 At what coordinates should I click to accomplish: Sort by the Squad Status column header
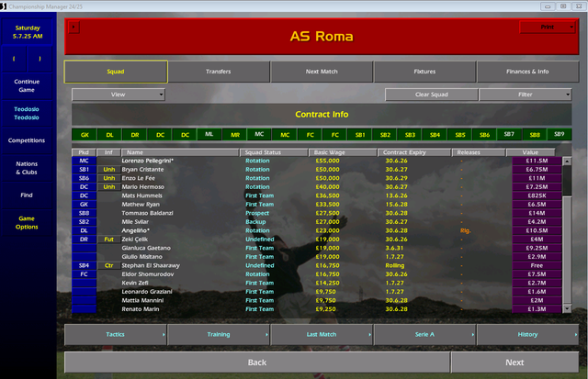[274, 152]
